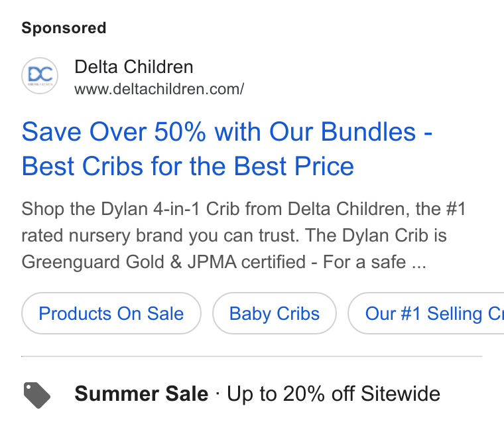Click the price tag icon beside Summer Sale
504x434 pixels.
tap(37, 395)
